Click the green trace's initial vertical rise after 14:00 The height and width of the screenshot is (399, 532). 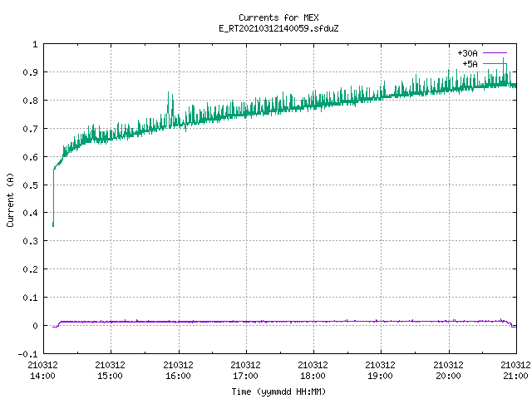click(53, 197)
